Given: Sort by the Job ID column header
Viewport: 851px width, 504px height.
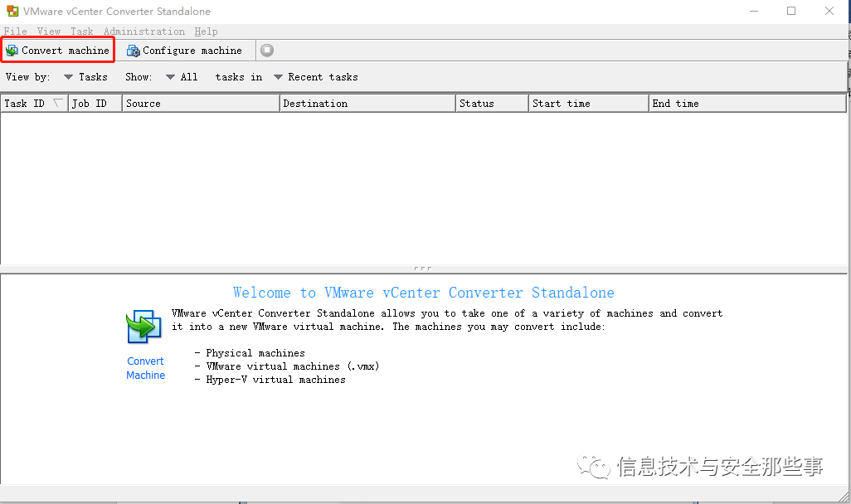Looking at the screenshot, I should coord(95,104).
